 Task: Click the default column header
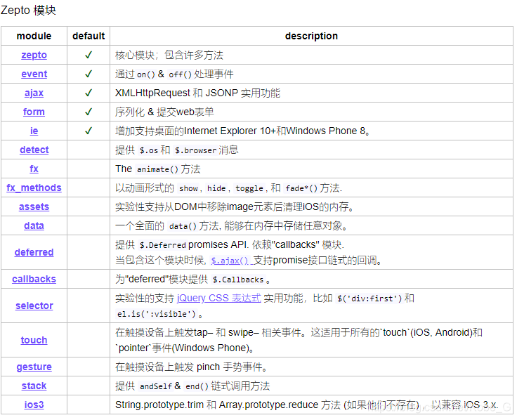point(89,36)
